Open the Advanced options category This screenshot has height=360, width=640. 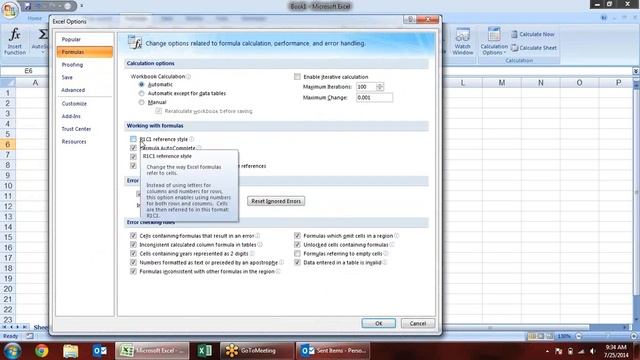(x=84, y=90)
